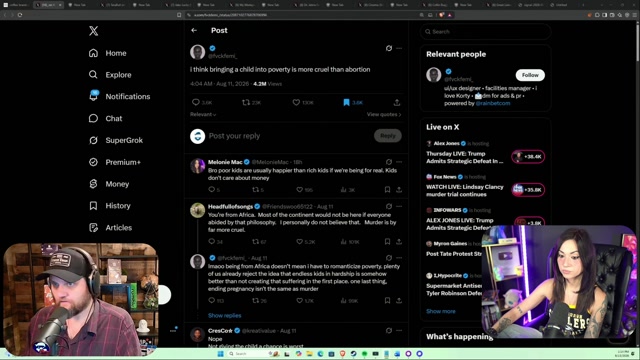The height and width of the screenshot is (360, 640).
Task: Go to Home in sidebar
Action: click(x=108, y=53)
